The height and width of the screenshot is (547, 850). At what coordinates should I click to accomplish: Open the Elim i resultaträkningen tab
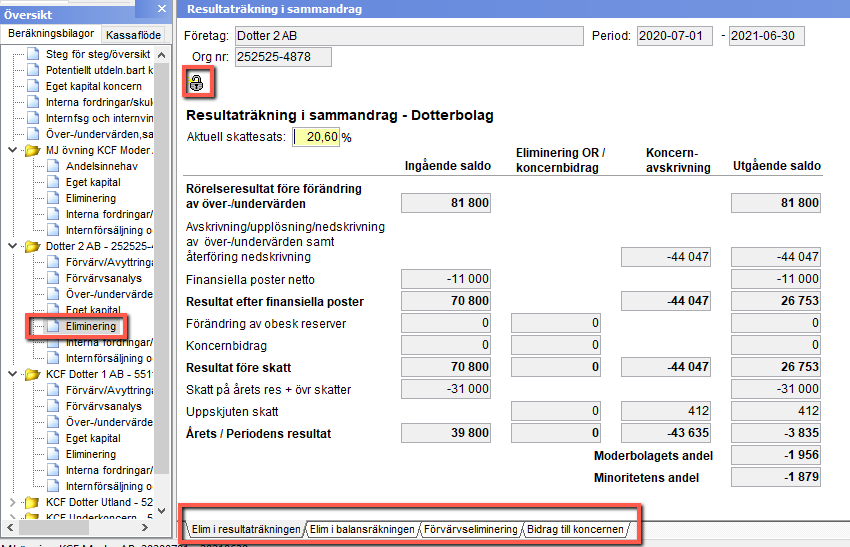click(246, 529)
